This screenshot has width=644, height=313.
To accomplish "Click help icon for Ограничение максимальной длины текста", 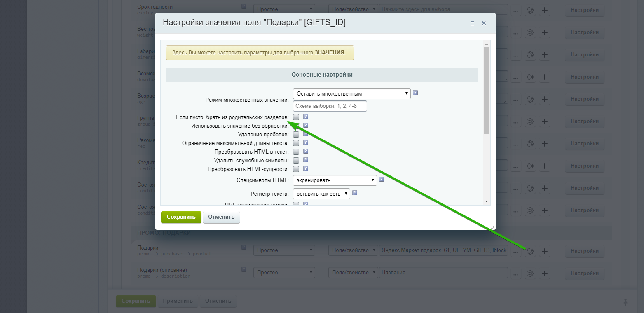I will tap(306, 142).
